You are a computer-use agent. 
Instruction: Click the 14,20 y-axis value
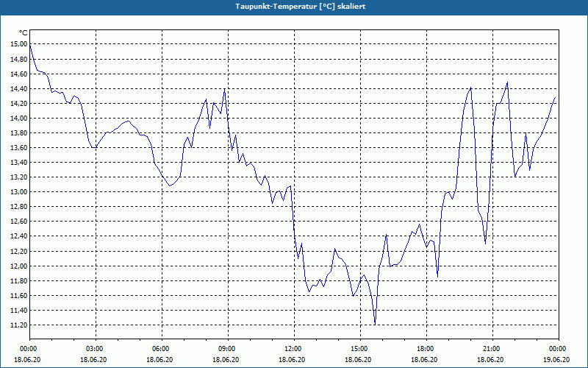pos(20,104)
